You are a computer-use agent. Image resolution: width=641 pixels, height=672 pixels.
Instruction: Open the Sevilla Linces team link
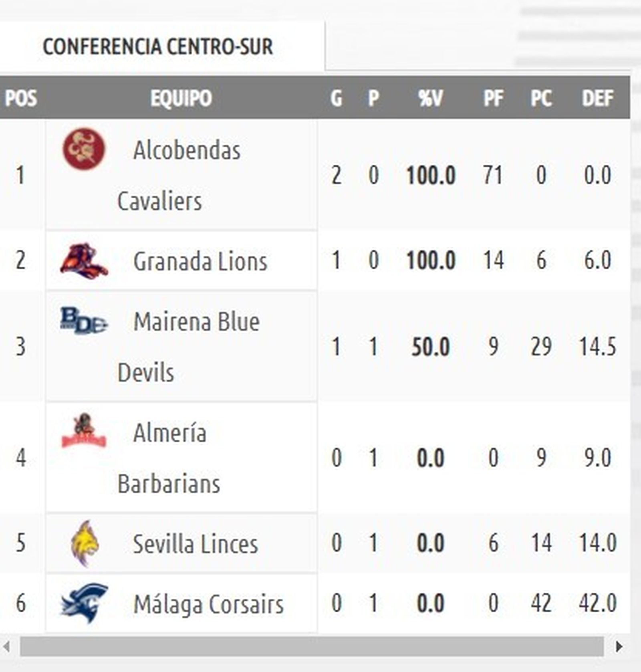pyautogui.click(x=195, y=544)
